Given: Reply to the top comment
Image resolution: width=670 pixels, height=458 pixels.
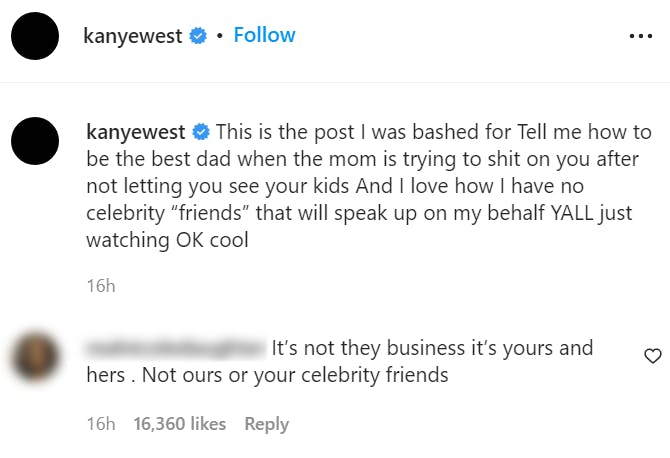Looking at the screenshot, I should click(x=266, y=424).
